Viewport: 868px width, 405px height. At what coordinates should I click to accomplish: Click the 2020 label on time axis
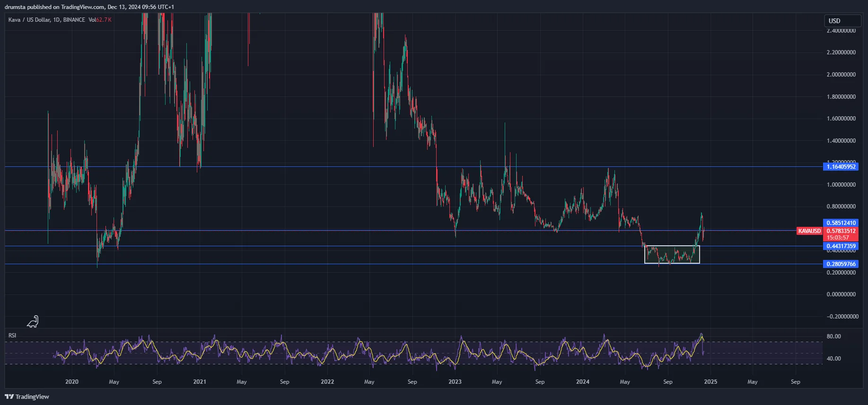[72, 382]
